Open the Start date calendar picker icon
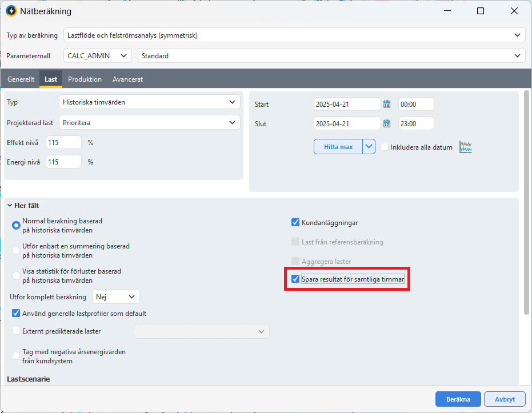Image resolution: width=532 pixels, height=413 pixels. pyautogui.click(x=387, y=105)
